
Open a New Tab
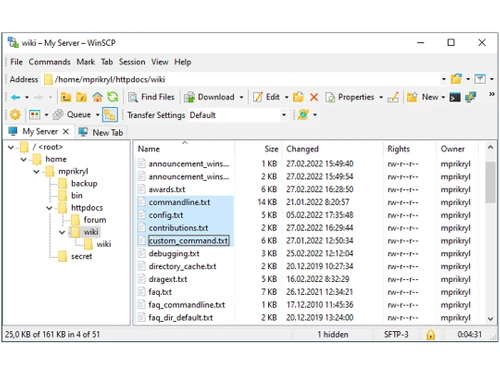click(x=101, y=132)
